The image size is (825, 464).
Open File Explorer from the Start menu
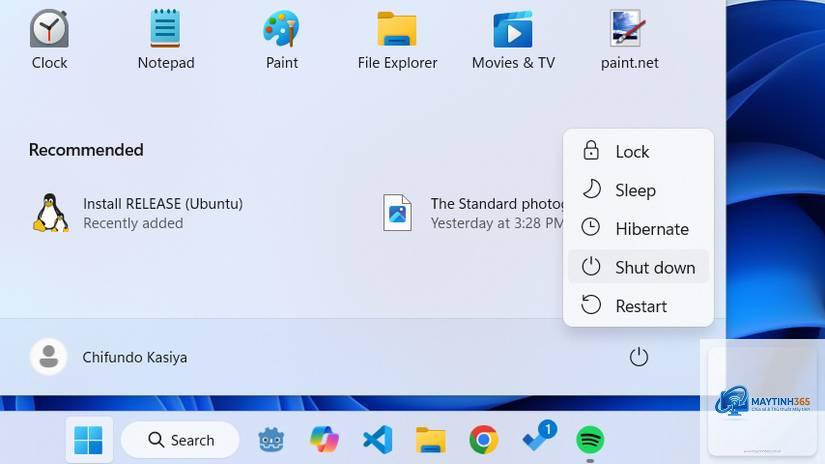tap(397, 40)
